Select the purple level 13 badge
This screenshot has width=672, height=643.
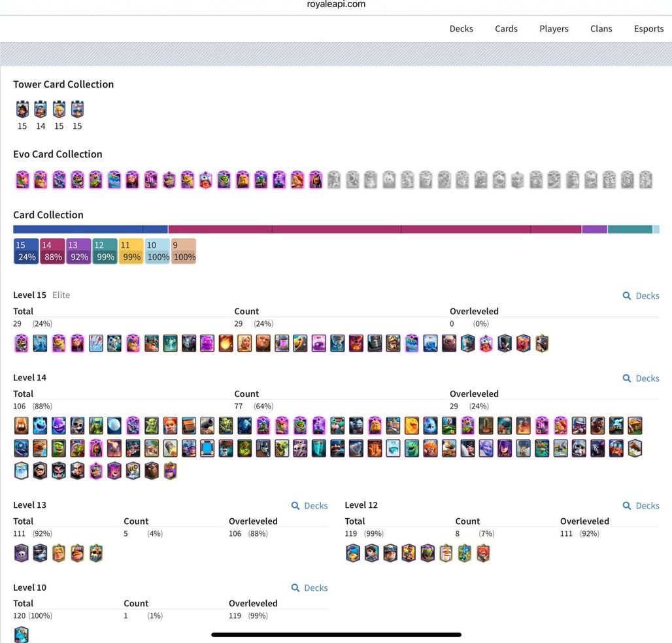pyautogui.click(x=78, y=251)
